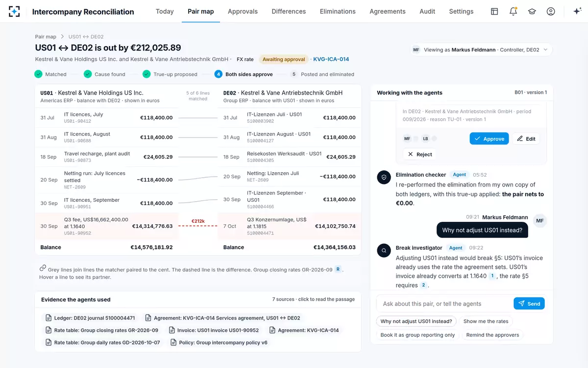Edit the true-up proposal
Viewport: 588px width, 368px height.
(526, 139)
